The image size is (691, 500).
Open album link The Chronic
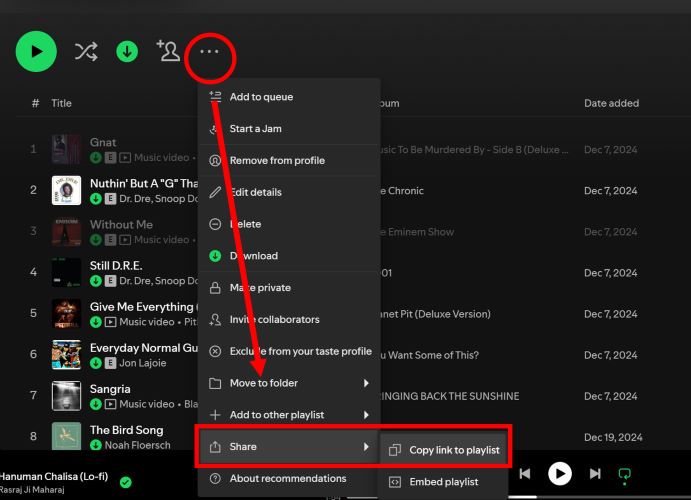coord(401,191)
